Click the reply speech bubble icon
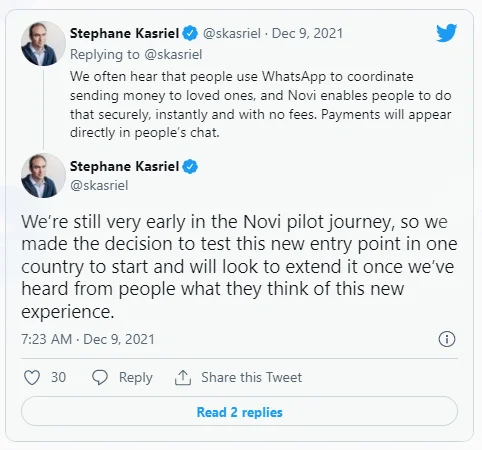Screen dimensions: 482x450 pos(100,378)
